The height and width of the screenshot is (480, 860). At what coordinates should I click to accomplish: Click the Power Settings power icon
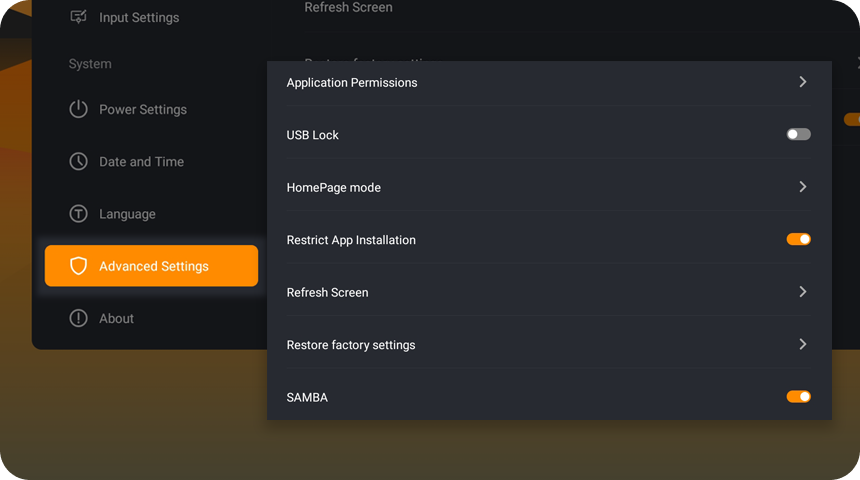pyautogui.click(x=78, y=110)
